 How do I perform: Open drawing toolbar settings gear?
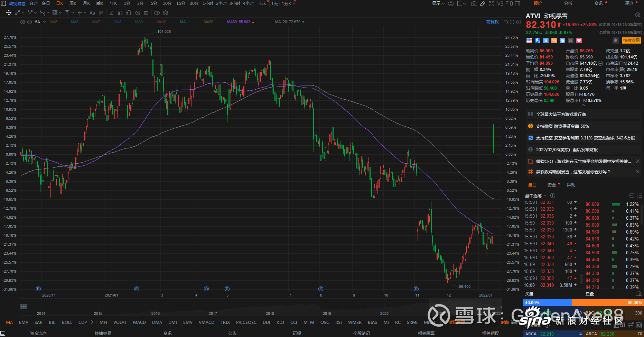pos(166,13)
